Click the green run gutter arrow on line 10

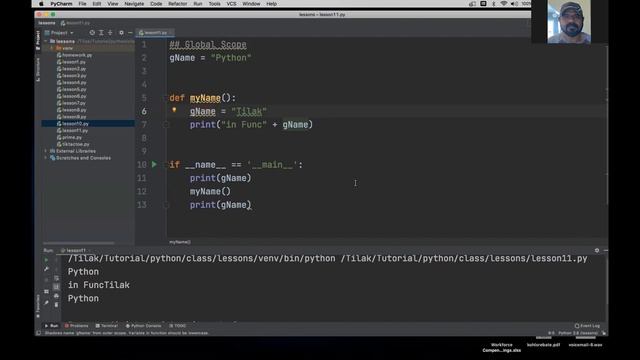pyautogui.click(x=154, y=164)
